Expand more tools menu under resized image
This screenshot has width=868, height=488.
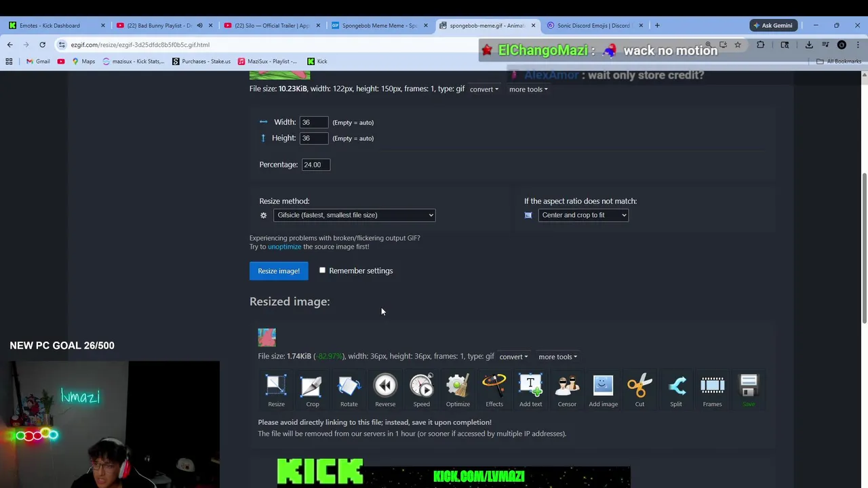tap(557, 357)
